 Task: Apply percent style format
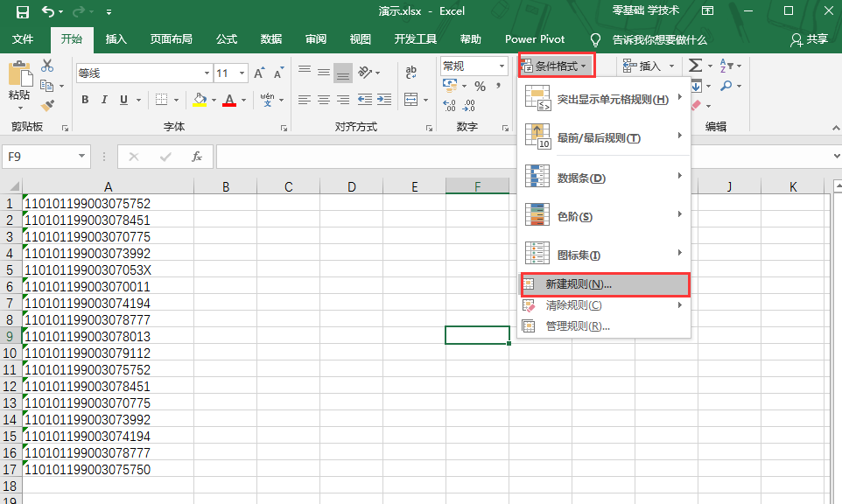(x=480, y=86)
